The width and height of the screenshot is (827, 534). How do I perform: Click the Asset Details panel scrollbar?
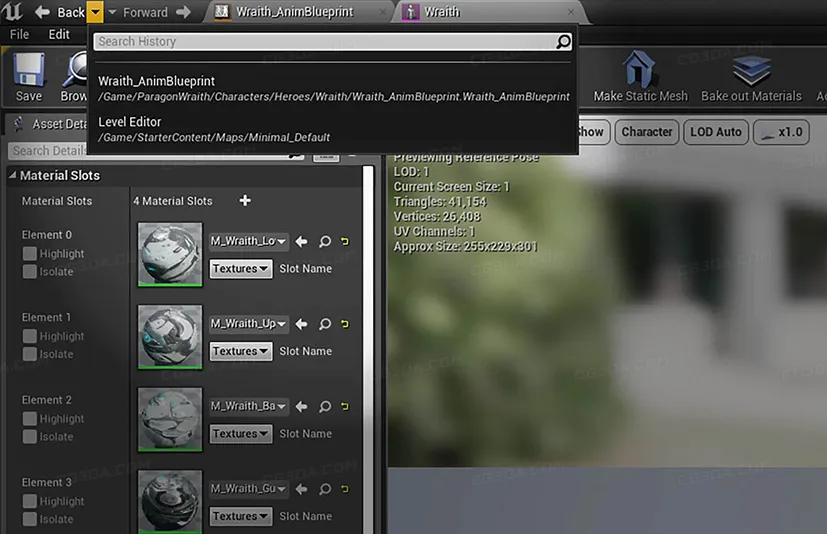pyautogui.click(x=368, y=349)
